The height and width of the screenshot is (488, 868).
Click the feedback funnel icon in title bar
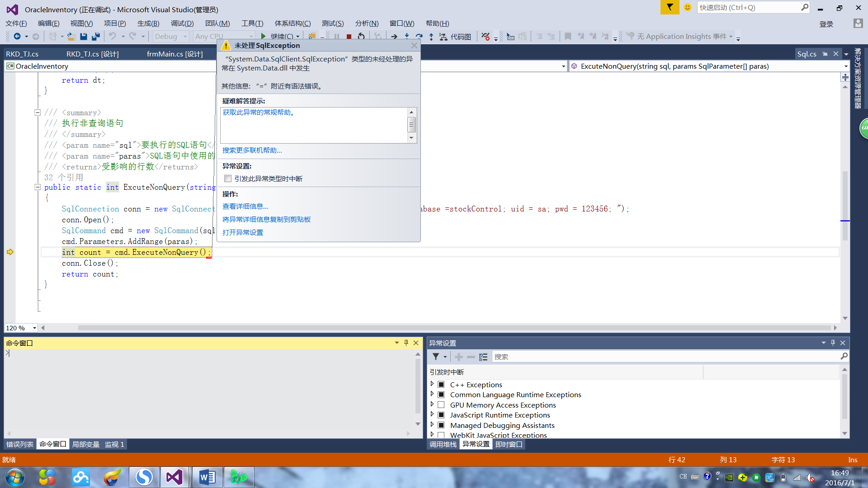coord(670,7)
